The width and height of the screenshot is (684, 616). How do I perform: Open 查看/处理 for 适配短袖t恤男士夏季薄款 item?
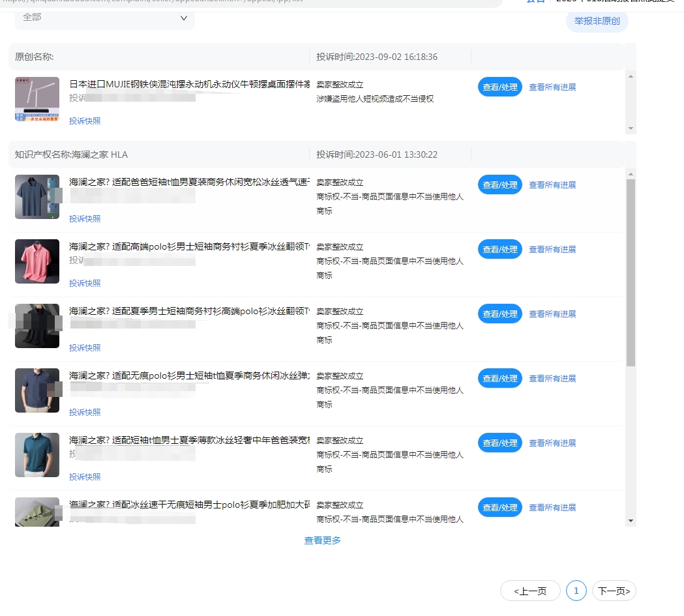coord(500,443)
